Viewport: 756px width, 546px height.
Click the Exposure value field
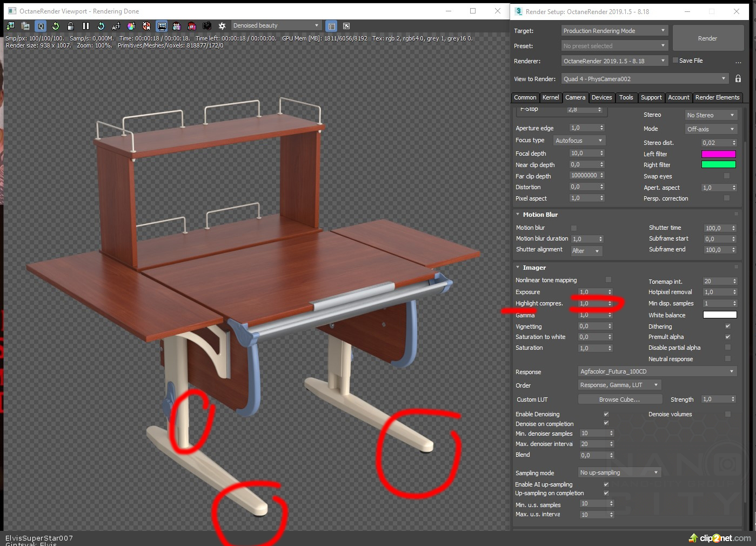pos(592,292)
